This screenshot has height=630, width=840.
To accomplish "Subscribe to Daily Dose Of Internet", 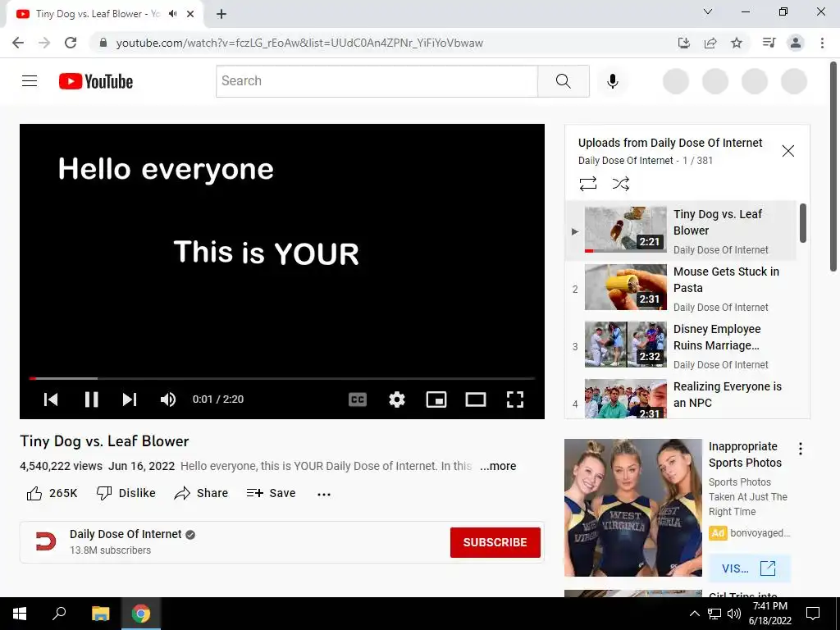I will point(495,542).
